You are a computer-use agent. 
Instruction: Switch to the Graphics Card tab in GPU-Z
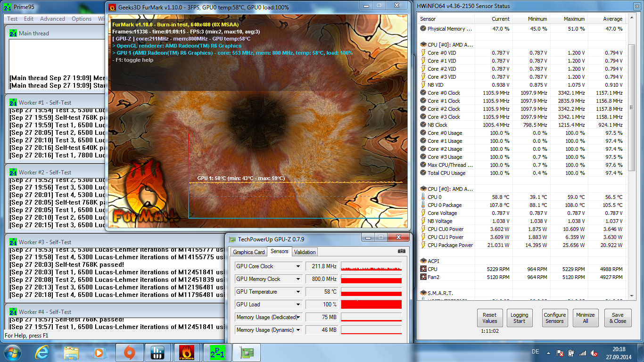tap(249, 252)
